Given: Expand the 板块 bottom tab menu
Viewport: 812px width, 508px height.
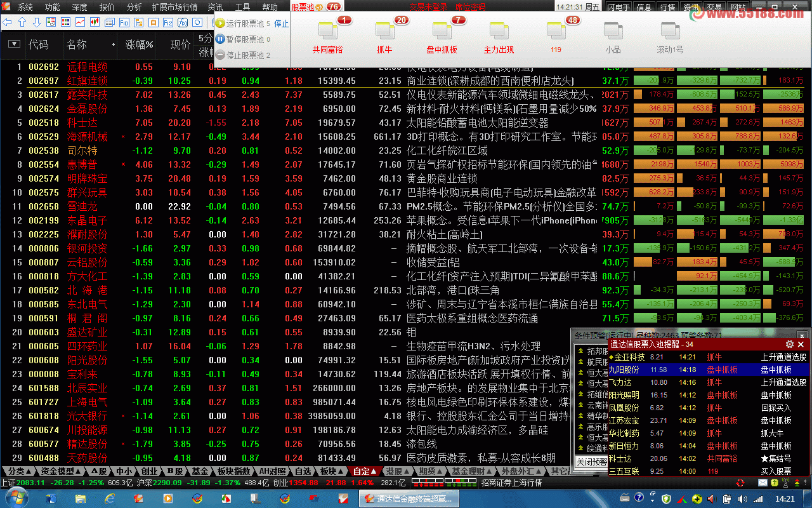Looking at the screenshot, I should (x=331, y=471).
